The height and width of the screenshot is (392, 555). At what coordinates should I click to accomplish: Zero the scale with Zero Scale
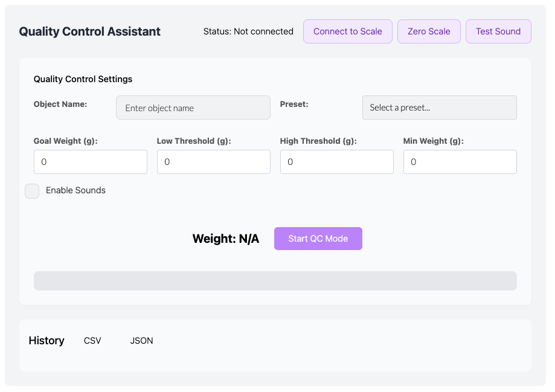(429, 31)
